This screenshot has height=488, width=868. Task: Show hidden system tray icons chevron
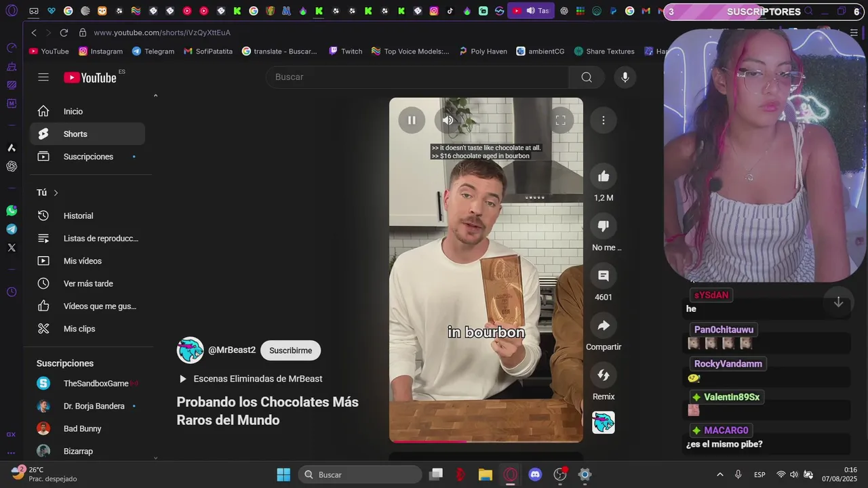[x=719, y=474]
